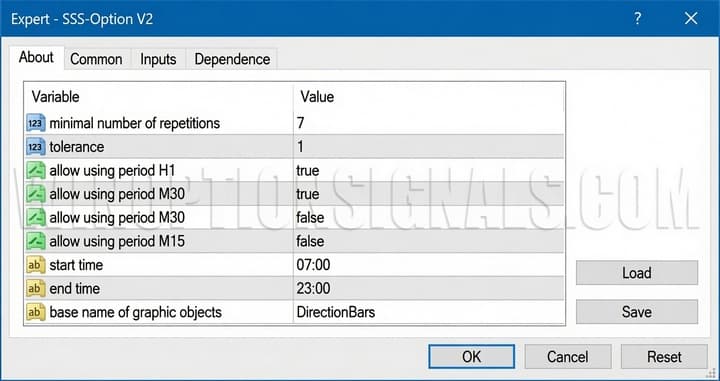Switch to the About tab
This screenshot has width=720, height=381.
36,58
